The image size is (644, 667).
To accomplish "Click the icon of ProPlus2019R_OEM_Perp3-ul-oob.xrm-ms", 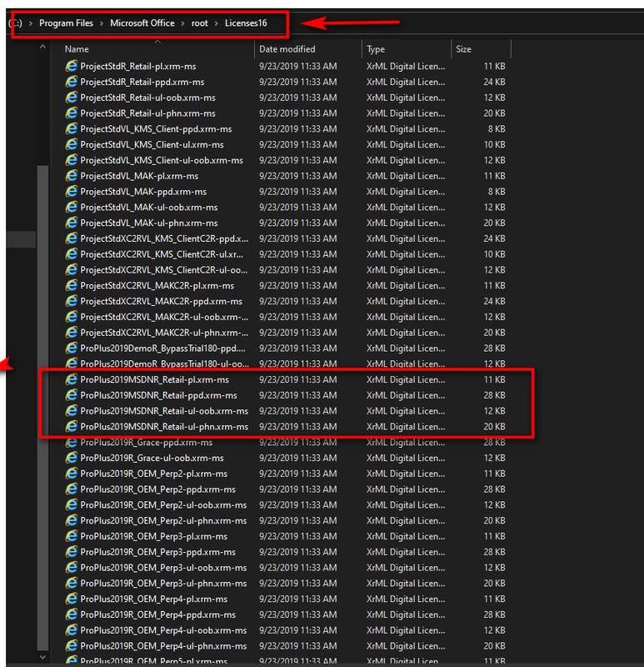I will click(72, 568).
